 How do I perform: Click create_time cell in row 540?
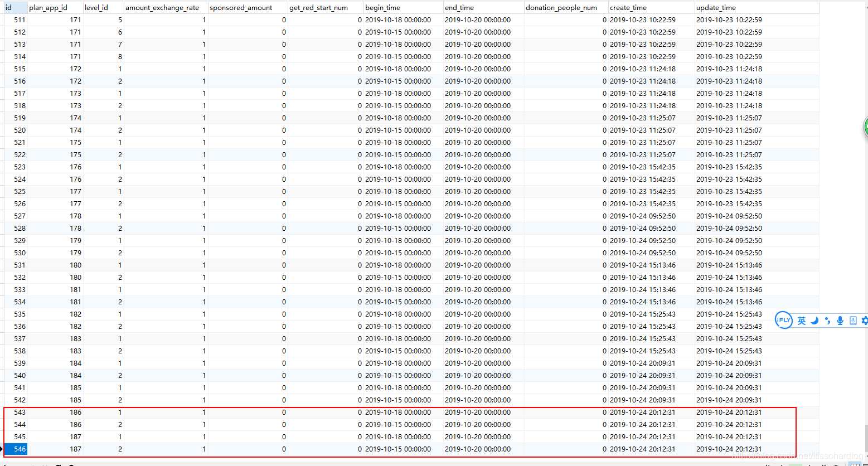651,376
